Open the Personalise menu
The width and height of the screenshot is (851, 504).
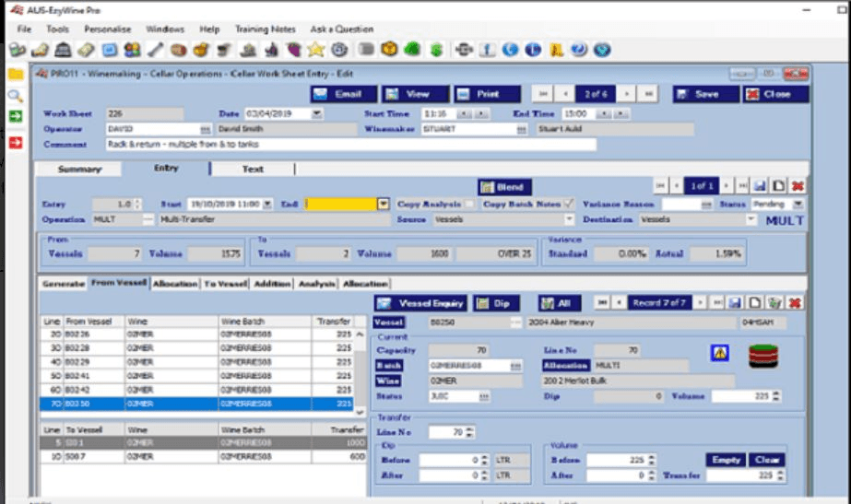[108, 29]
